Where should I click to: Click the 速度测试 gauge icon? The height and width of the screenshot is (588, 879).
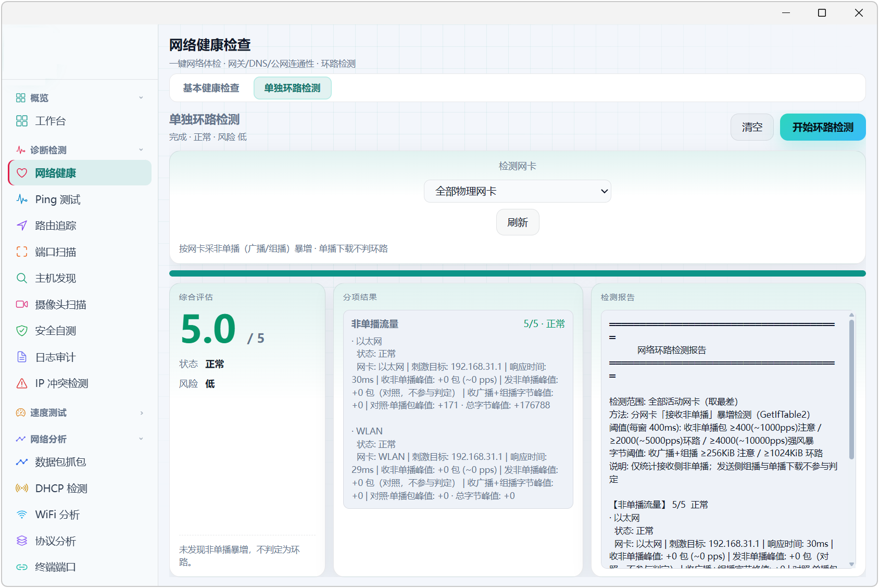(x=21, y=412)
